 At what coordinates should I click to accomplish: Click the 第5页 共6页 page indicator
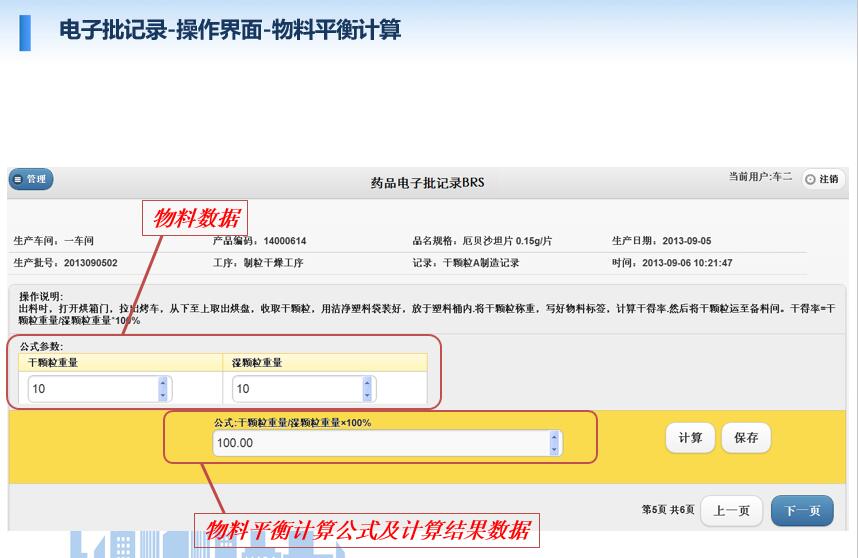667,510
